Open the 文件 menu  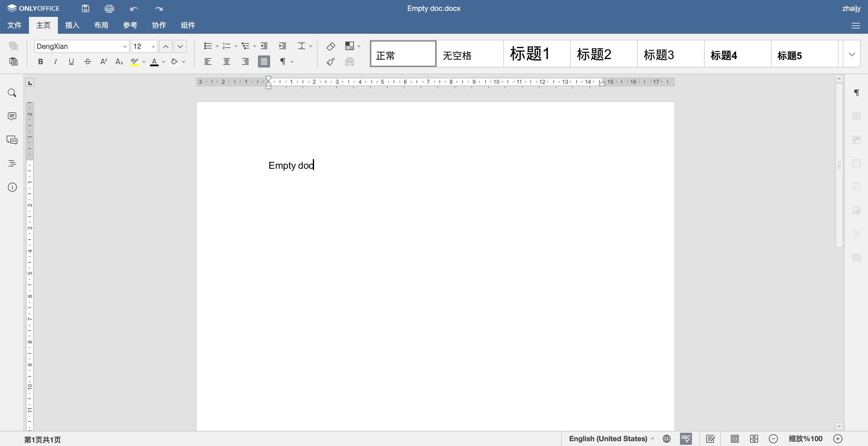[x=14, y=25]
